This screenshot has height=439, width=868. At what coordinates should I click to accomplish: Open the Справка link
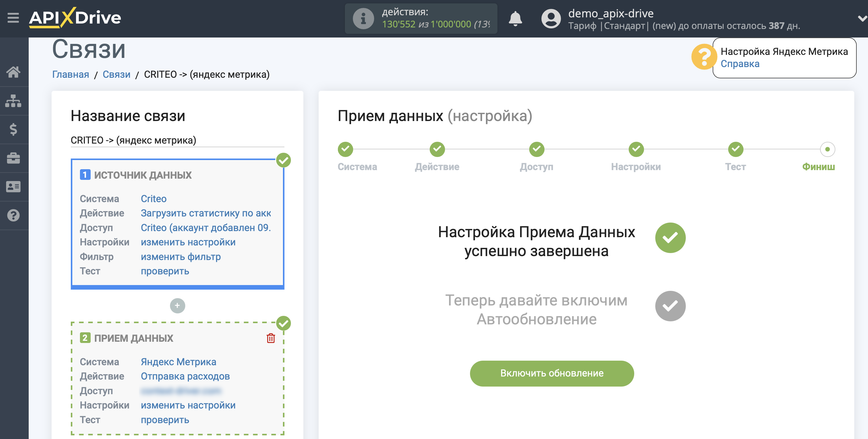click(x=740, y=64)
